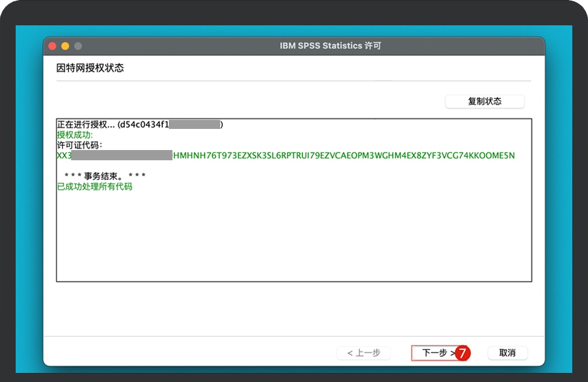
Task: Click the 许可证代码 label line
Action: click(80, 145)
